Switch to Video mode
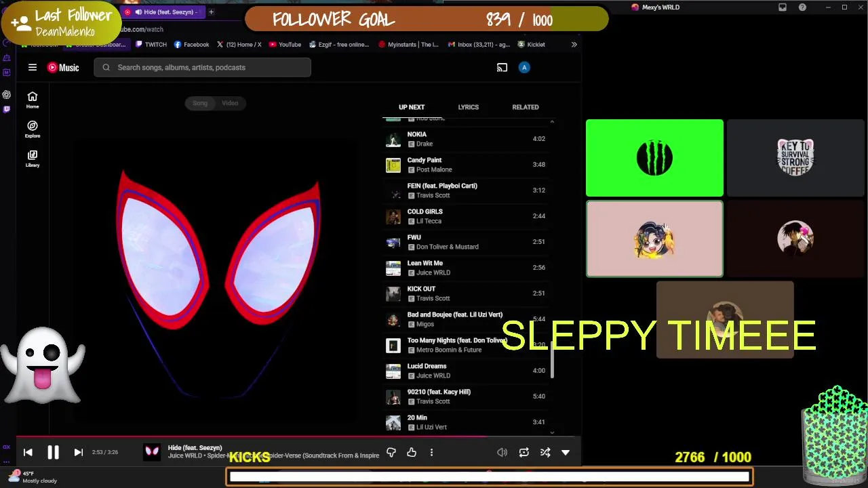Viewport: 868px width, 488px height. 230,103
